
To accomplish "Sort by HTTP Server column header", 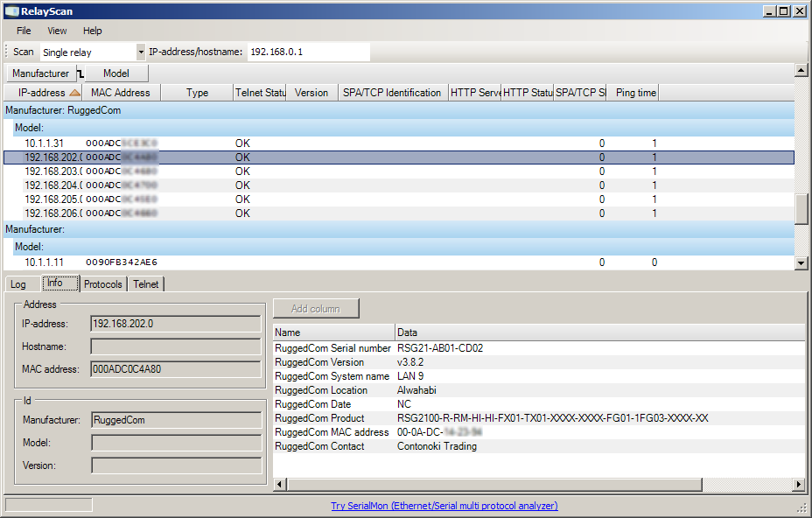I will pos(474,93).
